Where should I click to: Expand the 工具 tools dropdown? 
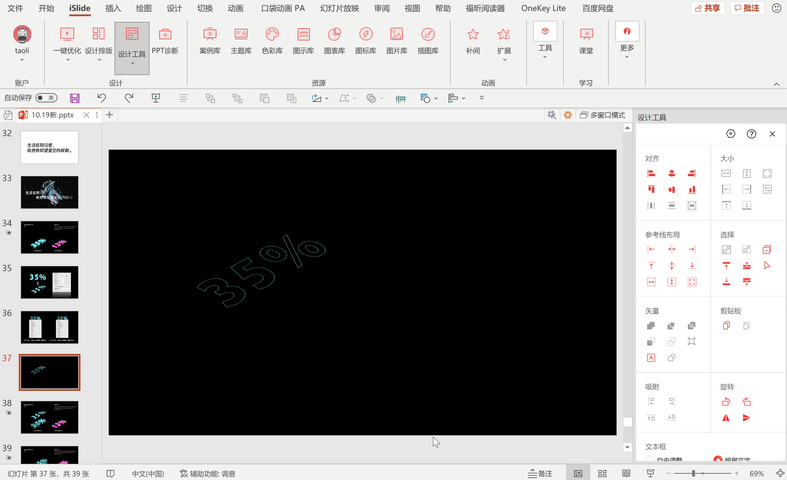click(x=545, y=57)
